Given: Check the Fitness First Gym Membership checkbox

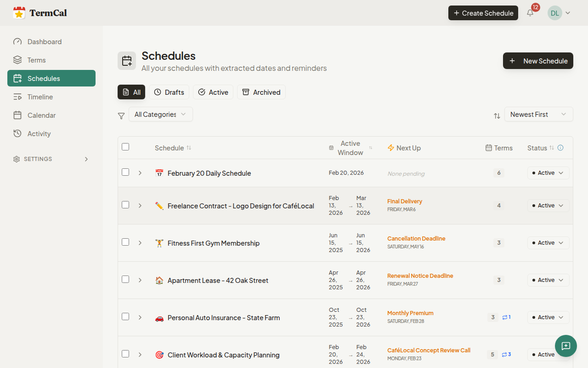Looking at the screenshot, I should coord(125,242).
